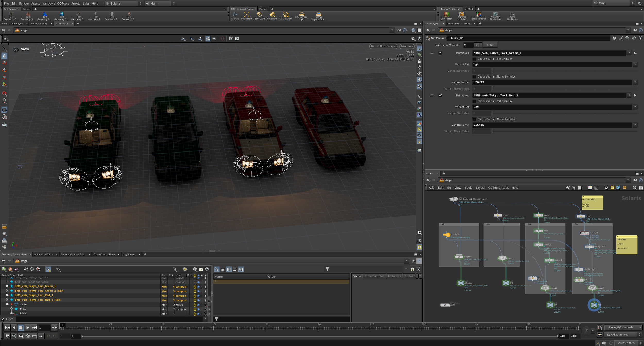Viewport: 644px width, 346px height.
Task: Toggle the scene graph Filter checkmark
Action: (3, 319)
